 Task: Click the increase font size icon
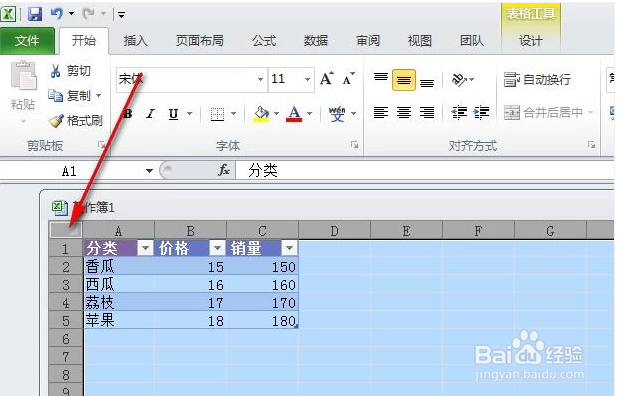point(327,79)
